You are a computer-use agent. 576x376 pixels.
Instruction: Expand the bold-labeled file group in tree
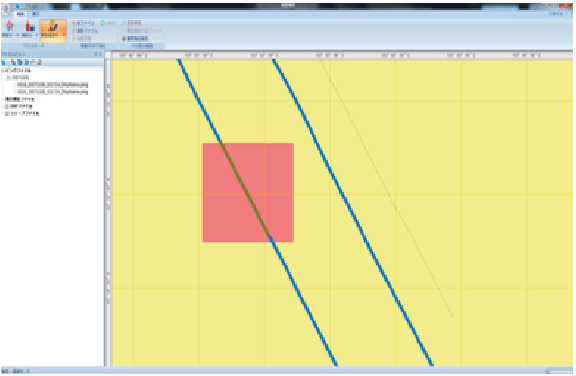pos(3,99)
